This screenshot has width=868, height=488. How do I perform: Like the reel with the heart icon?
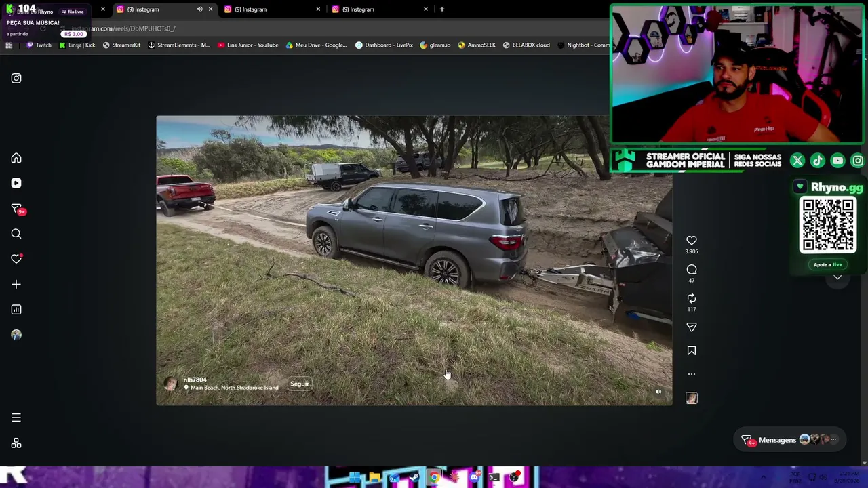[x=692, y=241]
